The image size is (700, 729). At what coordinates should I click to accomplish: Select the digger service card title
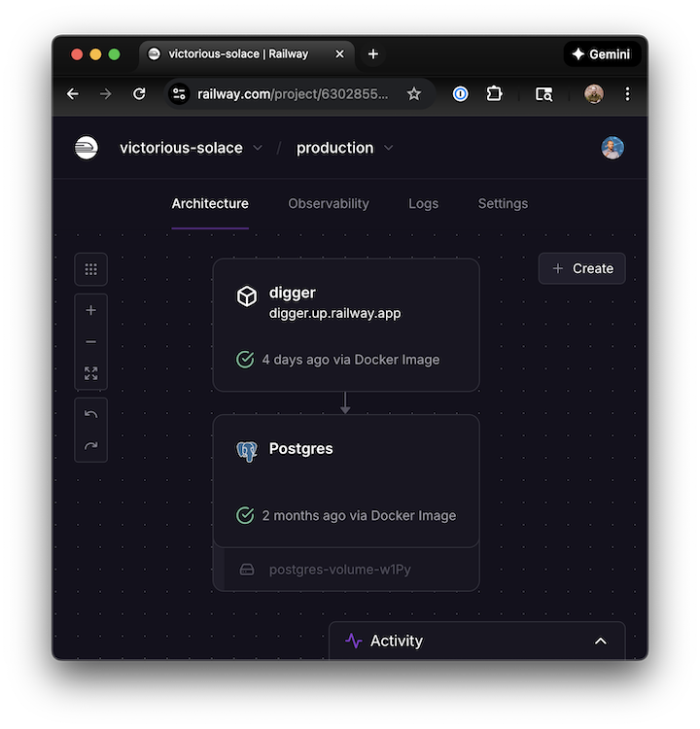(x=292, y=293)
